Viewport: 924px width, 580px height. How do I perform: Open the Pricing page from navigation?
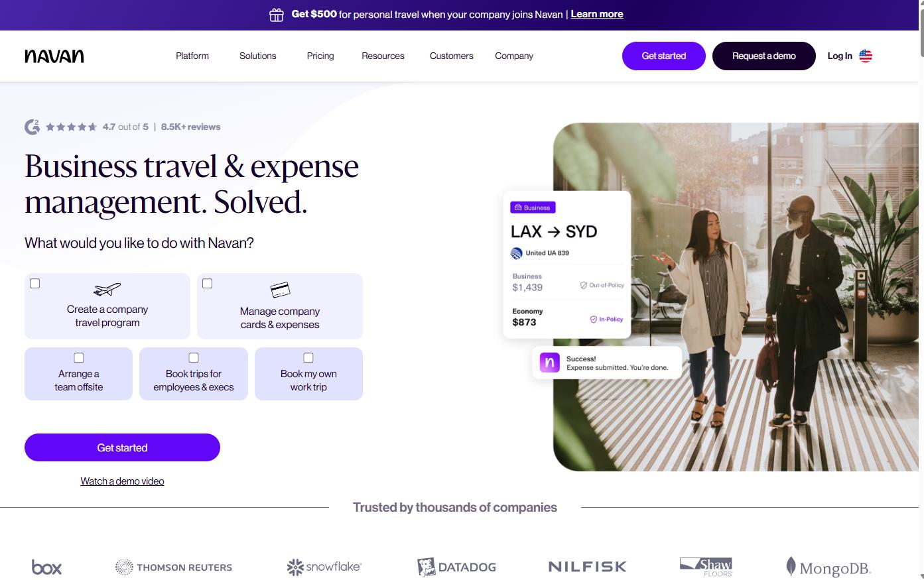pos(320,56)
